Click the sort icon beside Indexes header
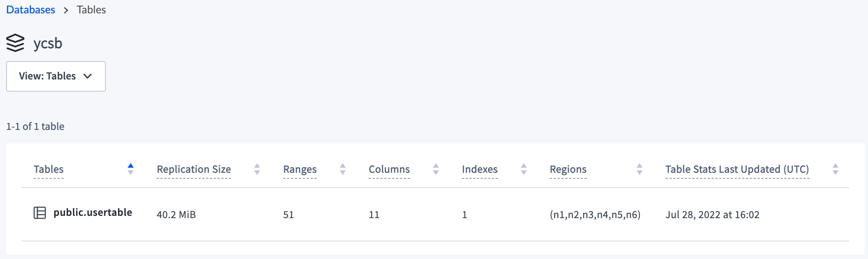The height and width of the screenshot is (259, 868). tap(523, 169)
